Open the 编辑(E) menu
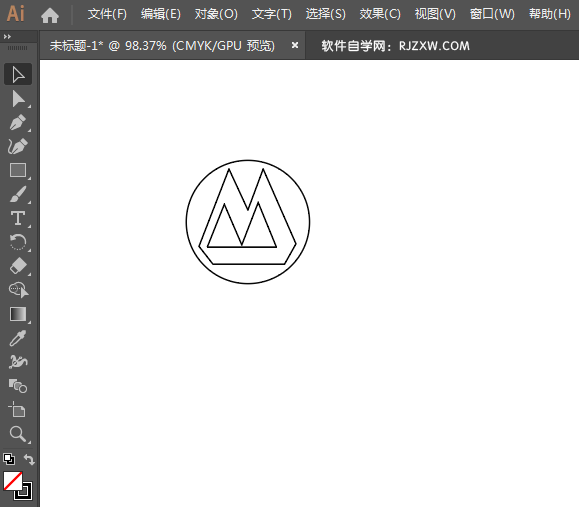Screen dimensions: 579x507 click(161, 14)
